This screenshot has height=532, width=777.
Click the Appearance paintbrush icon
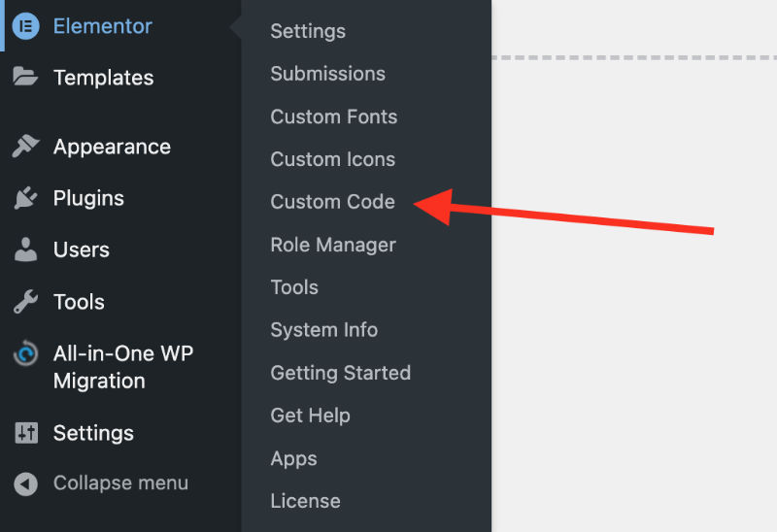(25, 147)
